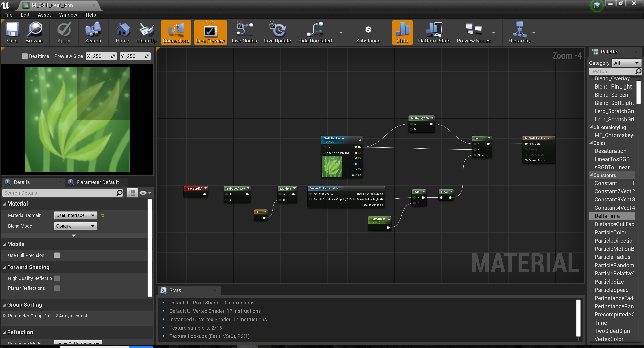The height and width of the screenshot is (348, 644).
Task: Click the Skill_Heal_icon texture thumbnail in node
Action: pyautogui.click(x=332, y=166)
